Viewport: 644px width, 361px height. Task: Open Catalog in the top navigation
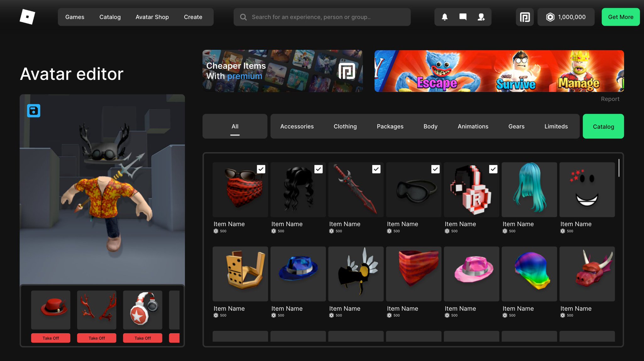click(x=110, y=17)
